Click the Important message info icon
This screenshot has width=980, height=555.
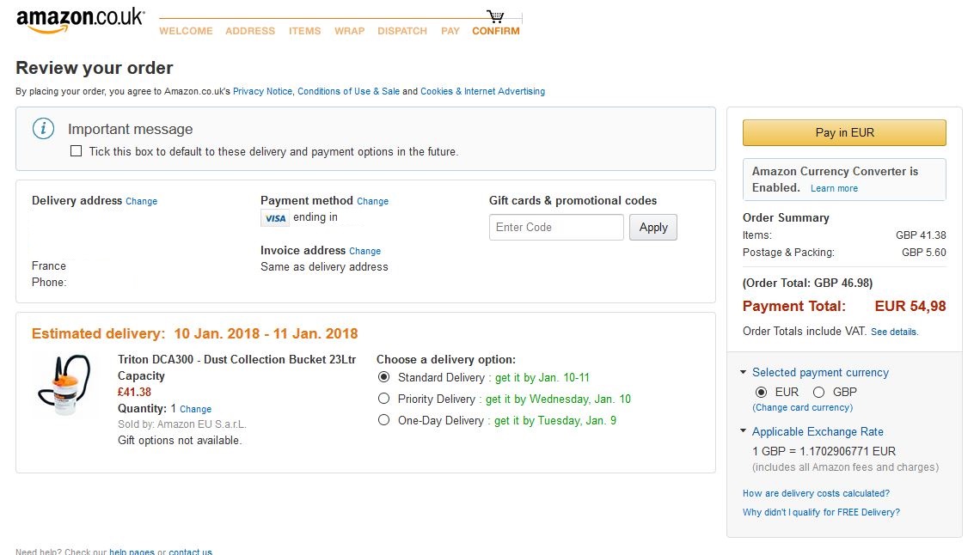(43, 129)
